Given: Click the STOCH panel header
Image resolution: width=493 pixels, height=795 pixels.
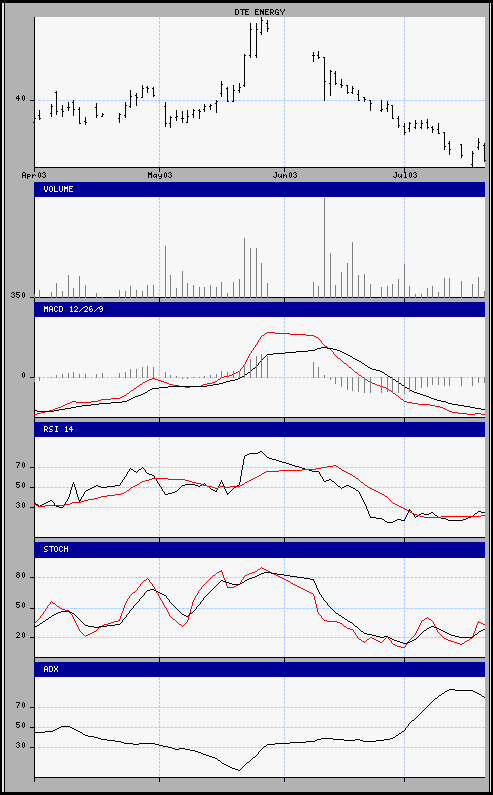Looking at the screenshot, I should click(260, 549).
